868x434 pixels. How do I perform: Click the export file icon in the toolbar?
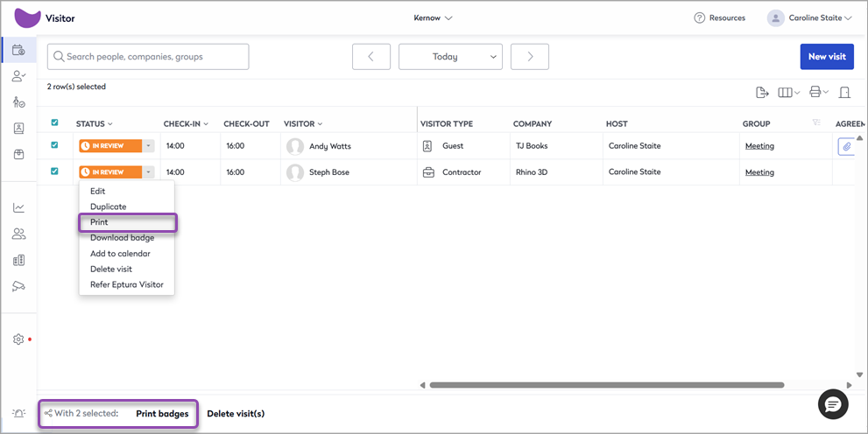click(762, 93)
